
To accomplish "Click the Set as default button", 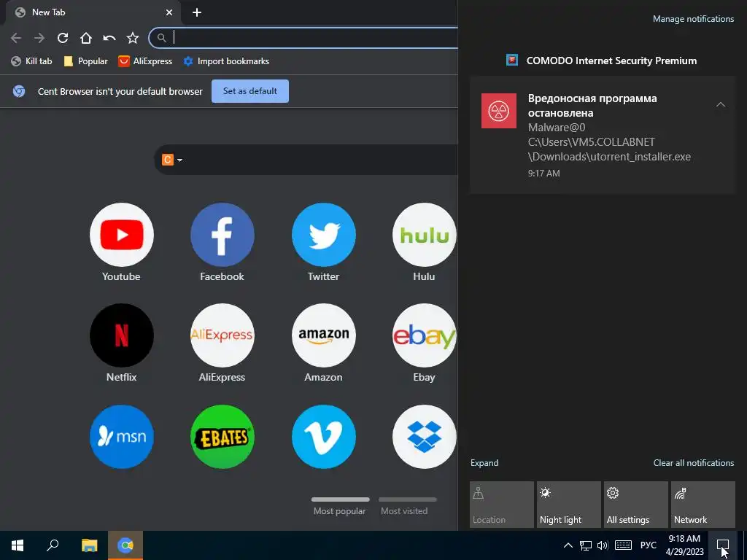I will 250,91.
